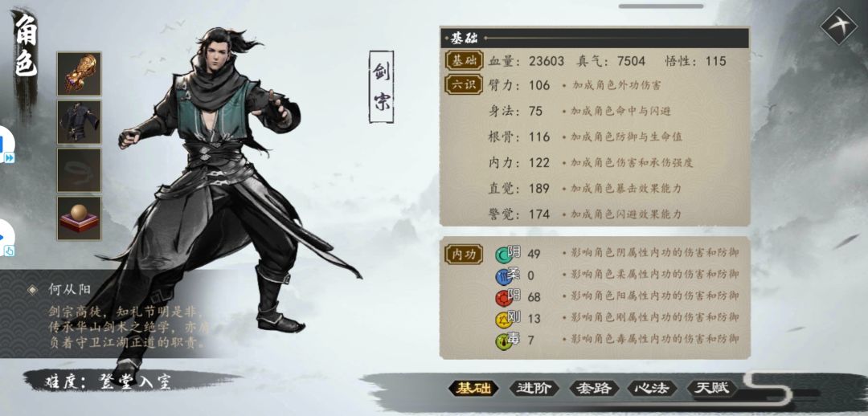Open the empty ring accessory slot
The height and width of the screenshot is (416, 868).
pos(79,169)
